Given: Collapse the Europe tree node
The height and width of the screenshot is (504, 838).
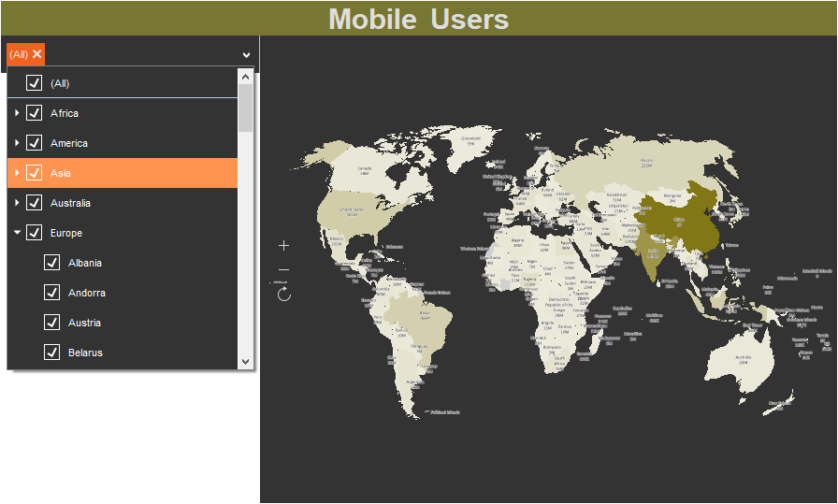Looking at the screenshot, I should (17, 233).
